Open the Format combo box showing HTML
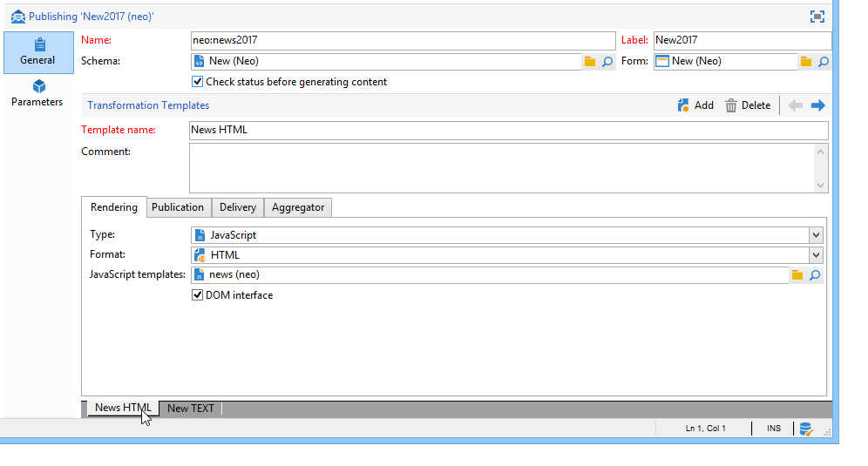The image size is (868, 466). tap(506, 255)
